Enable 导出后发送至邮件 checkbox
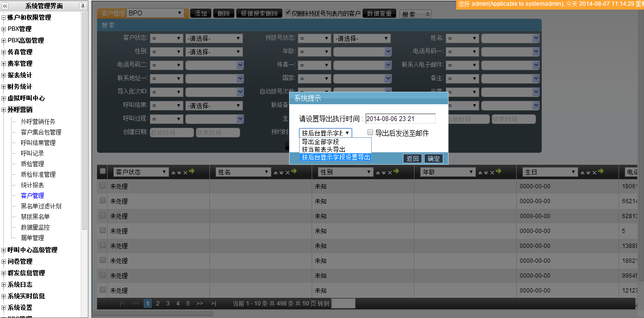This screenshot has width=644, height=318. click(x=370, y=133)
